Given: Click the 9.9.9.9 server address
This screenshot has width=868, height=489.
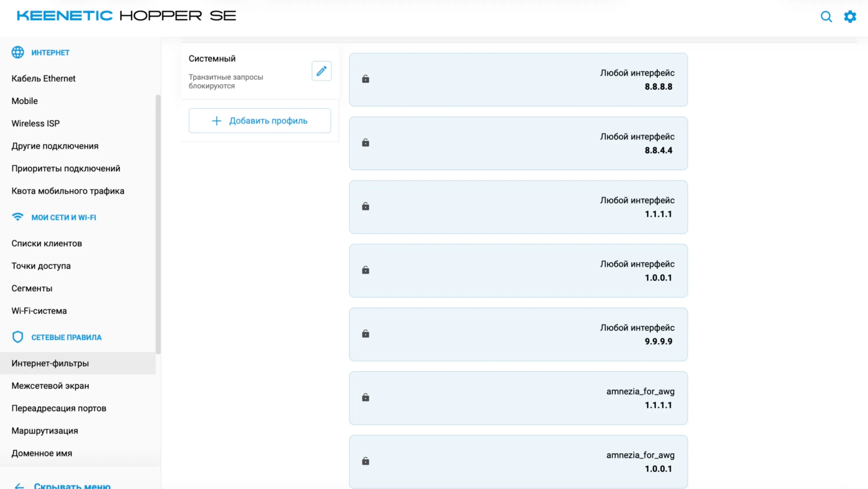Looking at the screenshot, I should point(659,341).
